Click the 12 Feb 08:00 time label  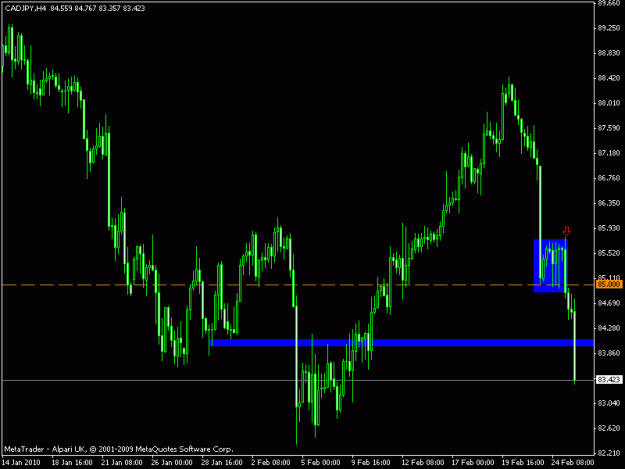pos(423,463)
